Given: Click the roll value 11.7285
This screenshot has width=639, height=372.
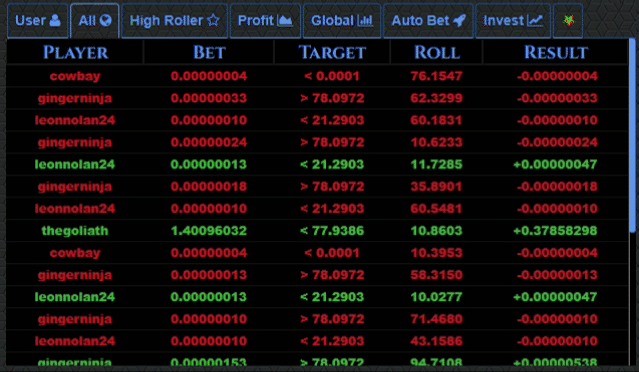Looking at the screenshot, I should click(436, 164).
